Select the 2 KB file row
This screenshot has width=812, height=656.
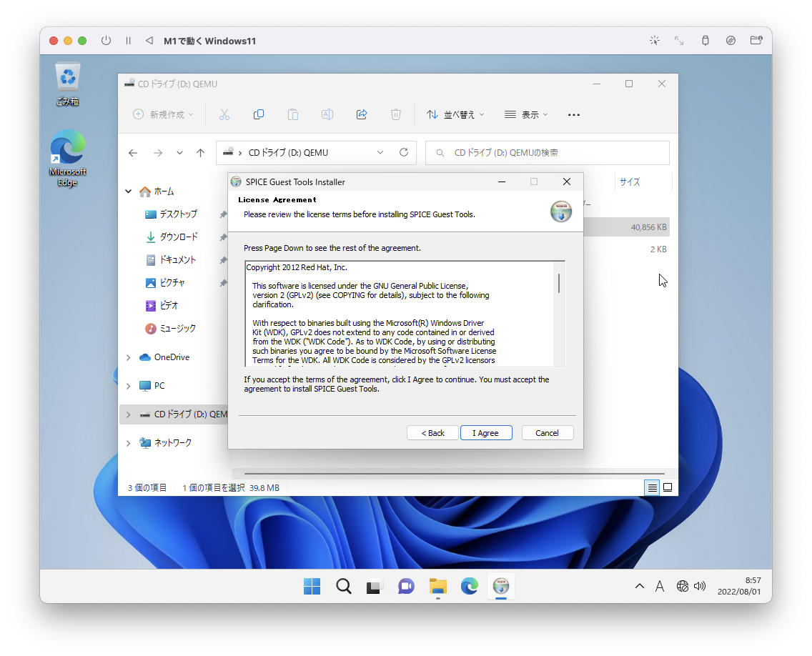coord(626,249)
